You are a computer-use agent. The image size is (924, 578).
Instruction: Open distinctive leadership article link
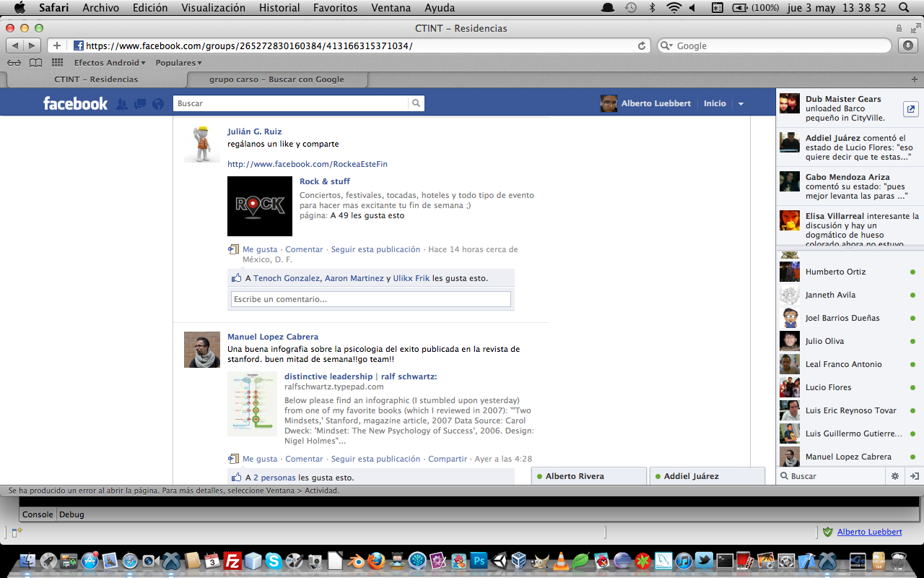tap(361, 376)
